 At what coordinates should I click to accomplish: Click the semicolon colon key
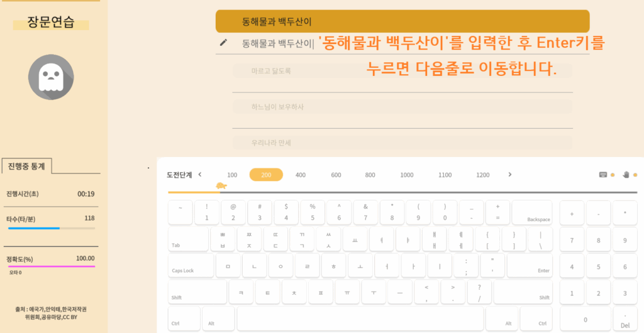click(x=466, y=266)
